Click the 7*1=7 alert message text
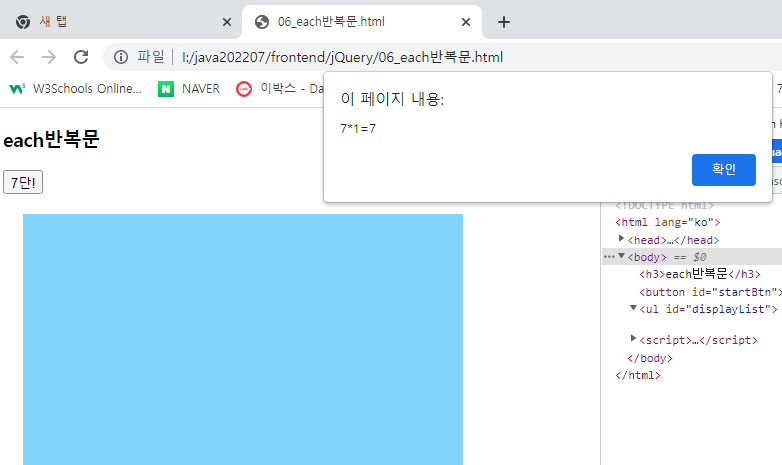This screenshot has width=782, height=465. [358, 129]
